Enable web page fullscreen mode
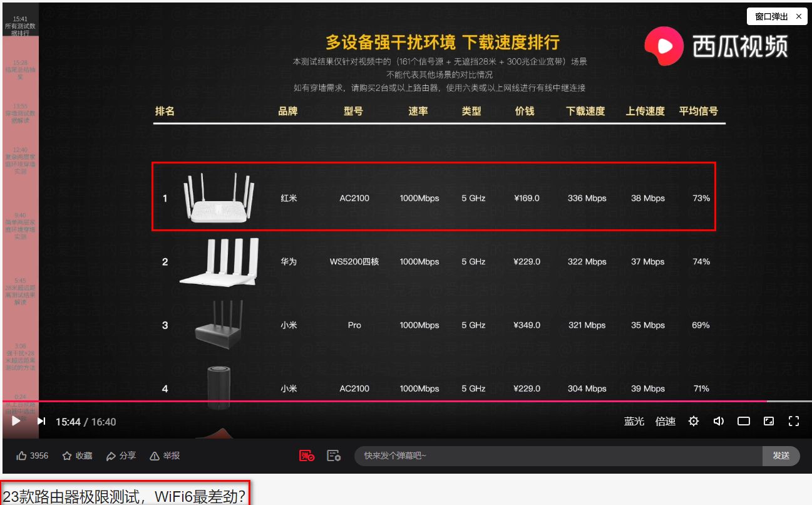 click(x=769, y=421)
